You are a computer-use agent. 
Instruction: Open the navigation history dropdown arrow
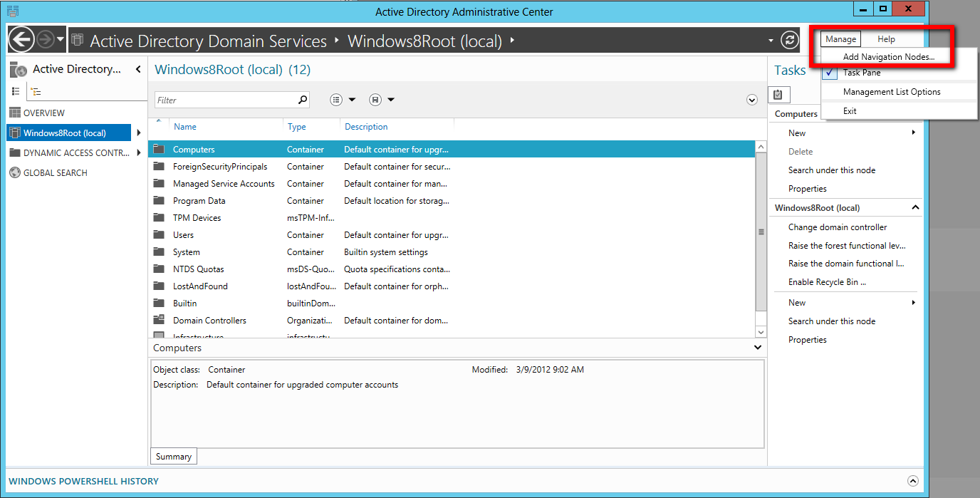click(61, 40)
